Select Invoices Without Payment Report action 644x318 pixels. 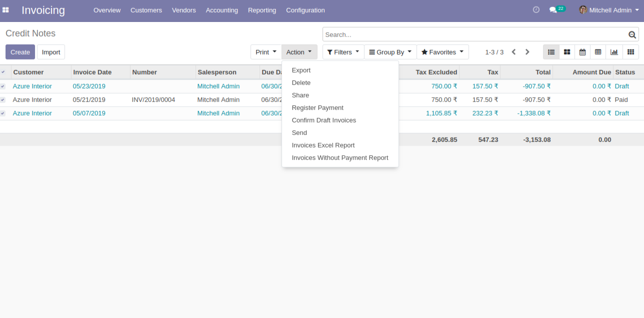[x=340, y=158]
